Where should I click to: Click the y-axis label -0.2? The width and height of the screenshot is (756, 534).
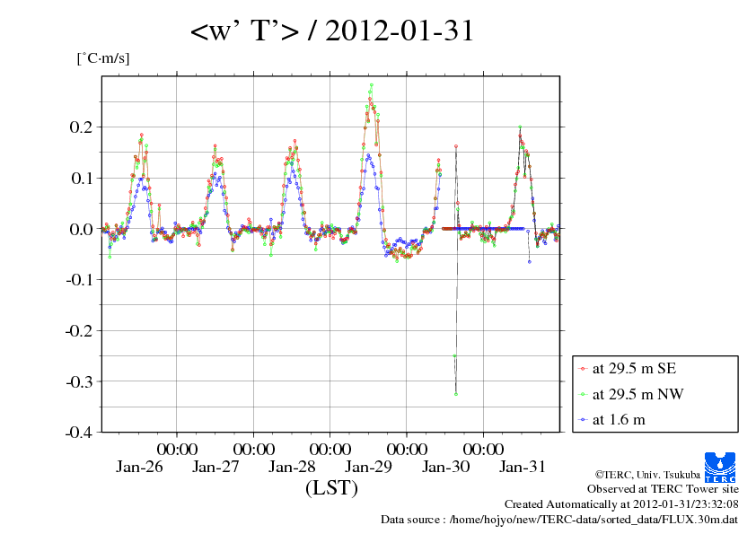(x=79, y=330)
